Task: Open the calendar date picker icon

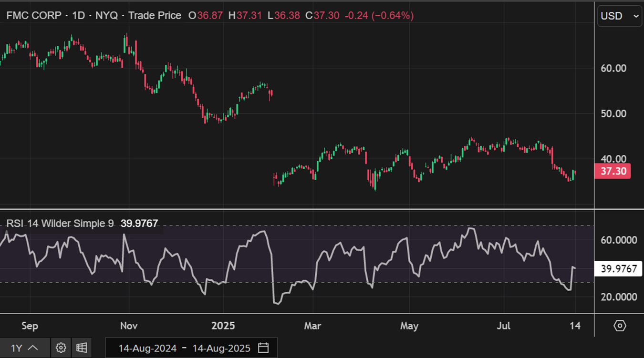Action: (263, 348)
